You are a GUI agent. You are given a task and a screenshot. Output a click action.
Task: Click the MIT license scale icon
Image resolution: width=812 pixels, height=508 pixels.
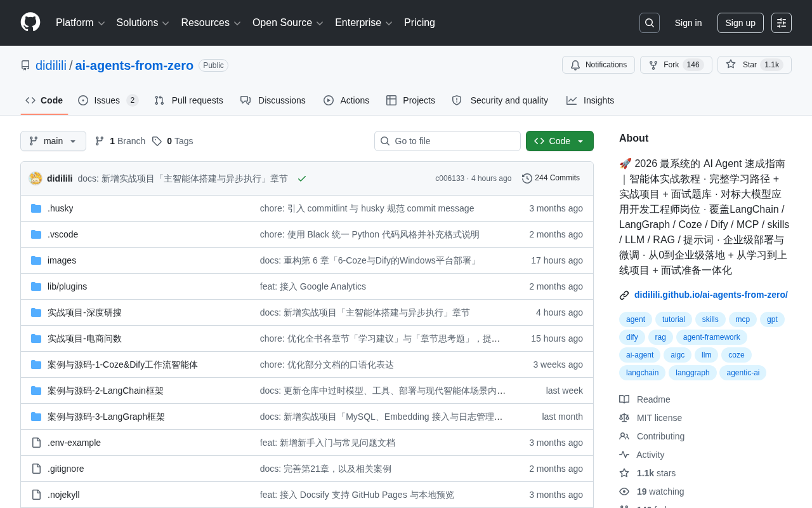click(x=624, y=418)
